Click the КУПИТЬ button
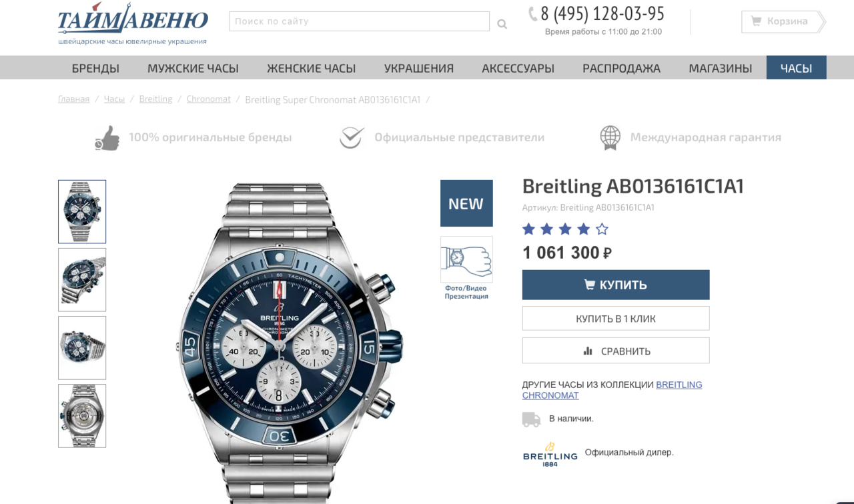The height and width of the screenshot is (504, 854). coord(616,285)
